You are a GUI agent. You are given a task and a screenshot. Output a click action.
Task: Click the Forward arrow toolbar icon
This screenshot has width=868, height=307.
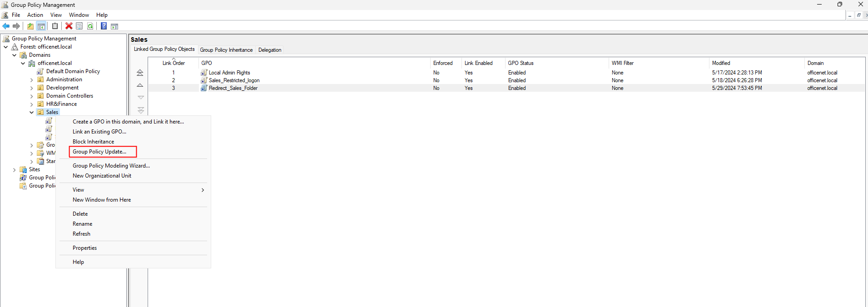pyautogui.click(x=16, y=26)
